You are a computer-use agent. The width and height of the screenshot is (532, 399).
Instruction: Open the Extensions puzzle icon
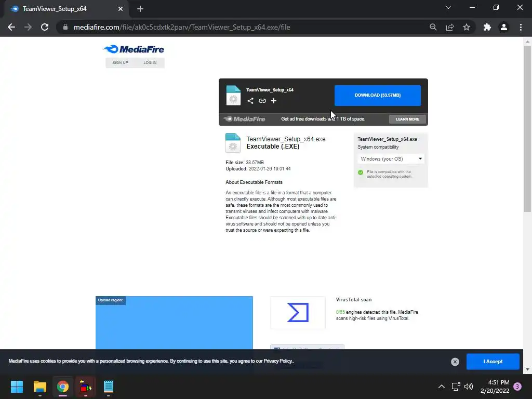[487, 27]
